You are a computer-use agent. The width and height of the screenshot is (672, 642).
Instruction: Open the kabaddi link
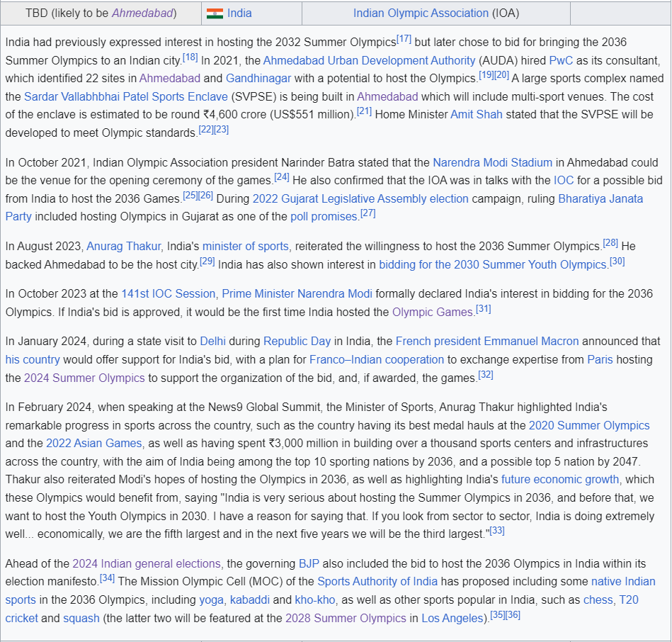[x=250, y=599]
